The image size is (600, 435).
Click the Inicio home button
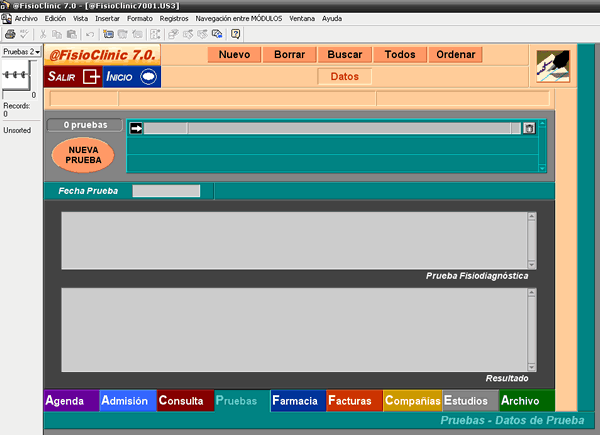[132, 77]
